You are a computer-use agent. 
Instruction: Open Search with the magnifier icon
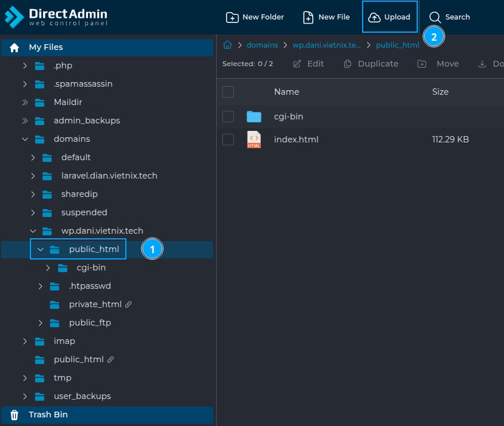point(436,17)
